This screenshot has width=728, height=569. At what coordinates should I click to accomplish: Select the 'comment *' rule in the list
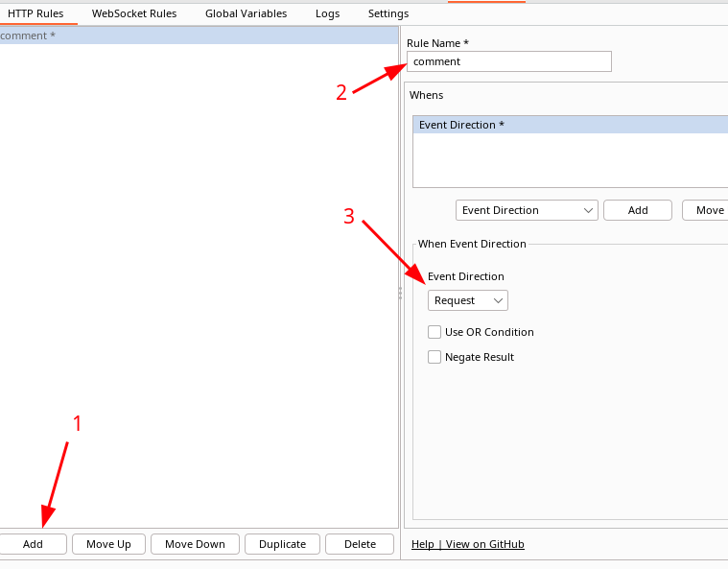(x=199, y=36)
